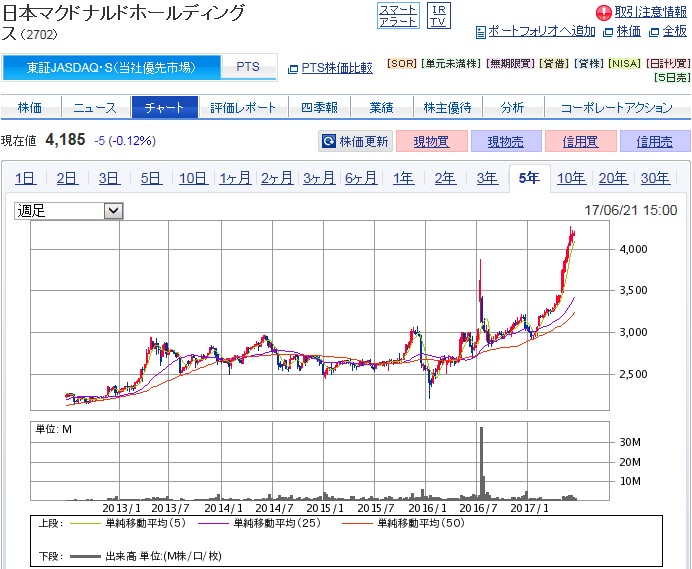Click the 日計り買 tag
Screen dimensions: 692x569
668,64
